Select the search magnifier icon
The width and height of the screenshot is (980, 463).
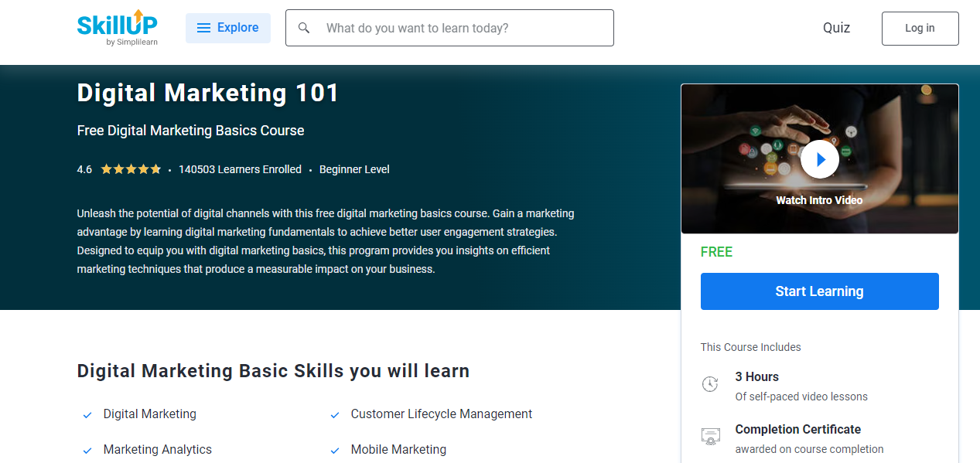(303, 27)
